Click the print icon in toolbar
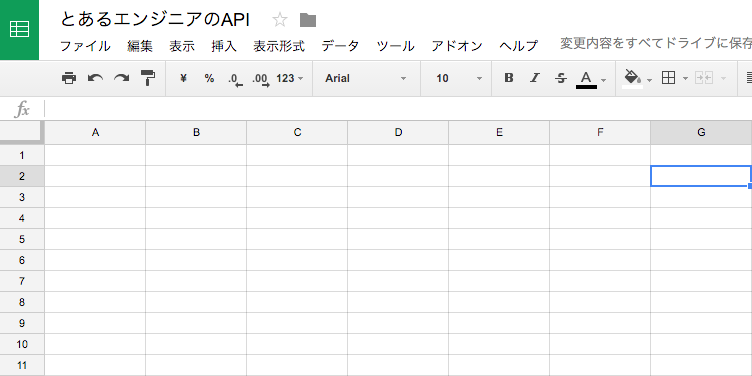 (x=69, y=78)
